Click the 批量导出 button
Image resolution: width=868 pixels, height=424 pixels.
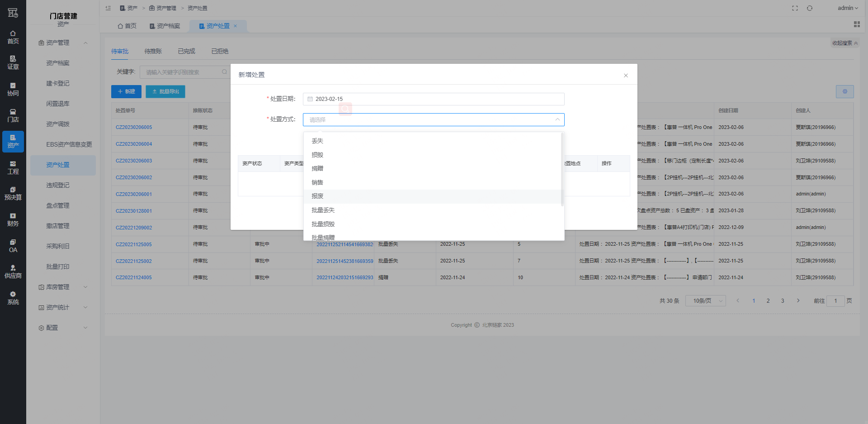(x=165, y=91)
